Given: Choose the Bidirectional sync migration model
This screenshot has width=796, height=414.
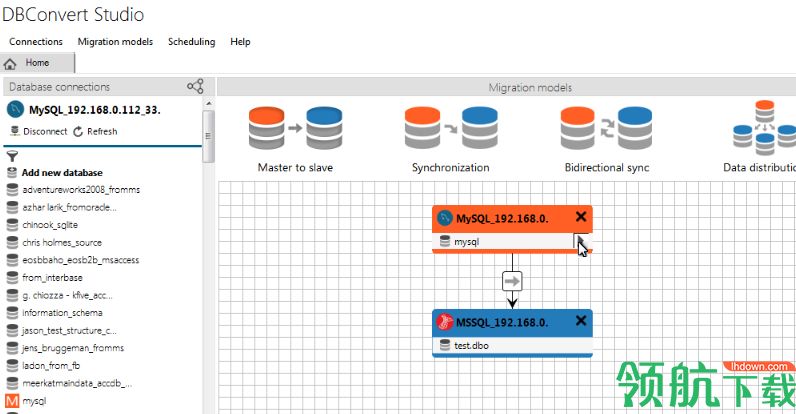Looking at the screenshot, I should coord(607,139).
